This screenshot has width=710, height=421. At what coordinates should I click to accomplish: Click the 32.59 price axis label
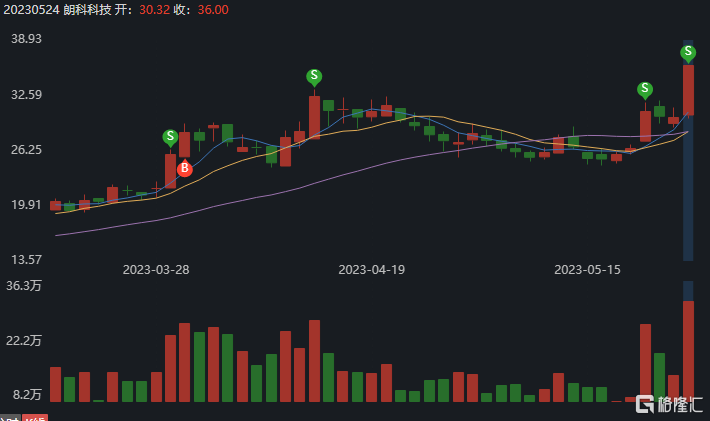26,95
